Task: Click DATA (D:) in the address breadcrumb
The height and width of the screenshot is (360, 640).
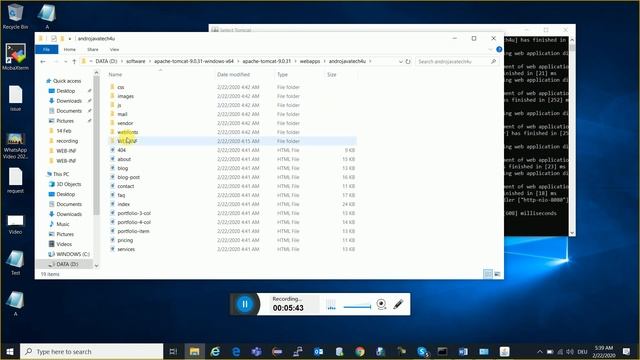Action: [x=106, y=61]
